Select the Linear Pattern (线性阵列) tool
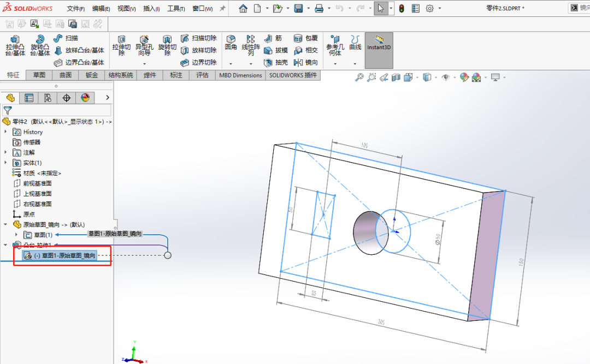Image resolution: width=590 pixels, height=364 pixels. click(x=251, y=45)
